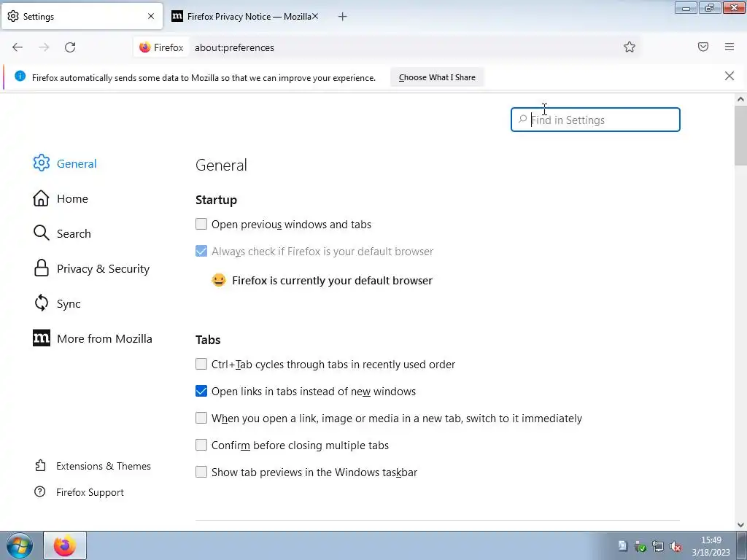Open the Firefox Support link
This screenshot has width=747, height=560.
pos(90,492)
